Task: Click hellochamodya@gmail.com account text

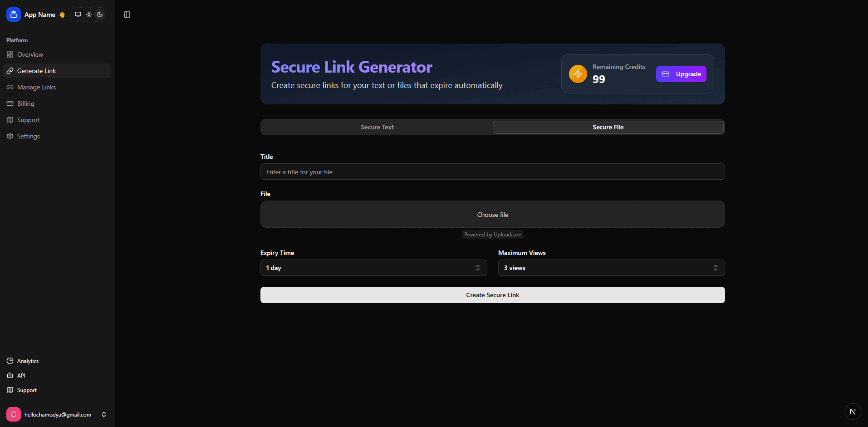Action: coord(58,415)
